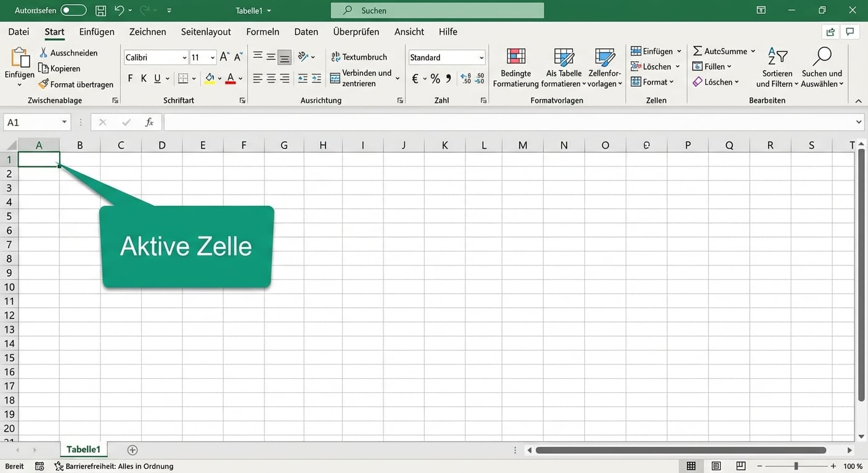Click the zoom slider handle
Image resolution: width=868 pixels, height=473 pixels.
[796, 466]
